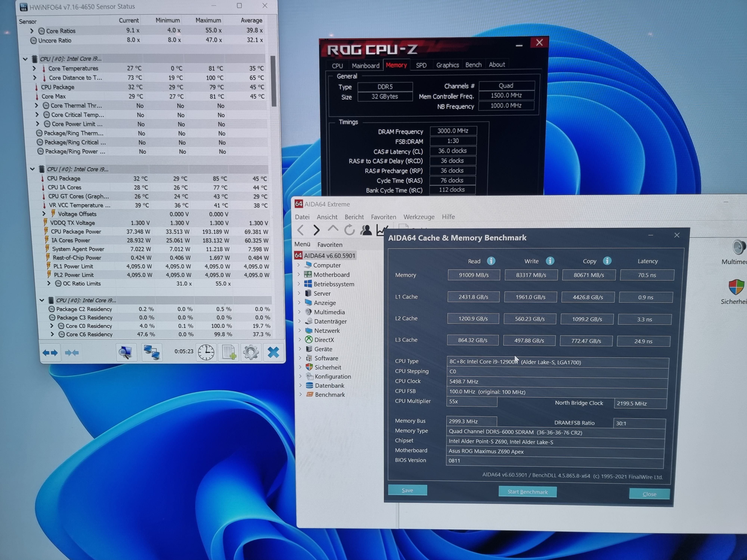The width and height of the screenshot is (747, 560).
Task: Open HWiNFO settings gear icon
Action: [251, 353]
